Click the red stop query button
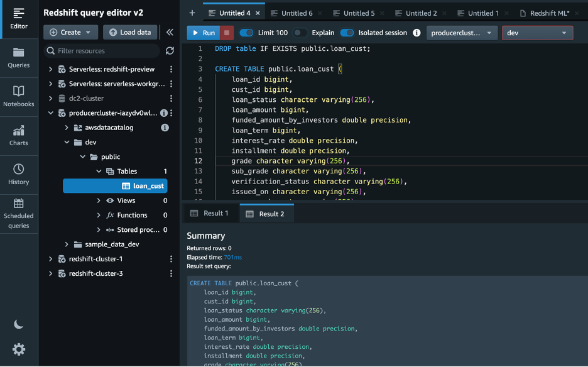Screen dimensions: 588x367 click(x=227, y=33)
